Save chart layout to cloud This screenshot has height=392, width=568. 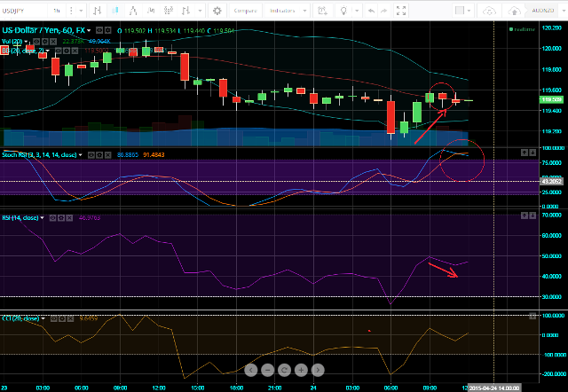pos(514,11)
